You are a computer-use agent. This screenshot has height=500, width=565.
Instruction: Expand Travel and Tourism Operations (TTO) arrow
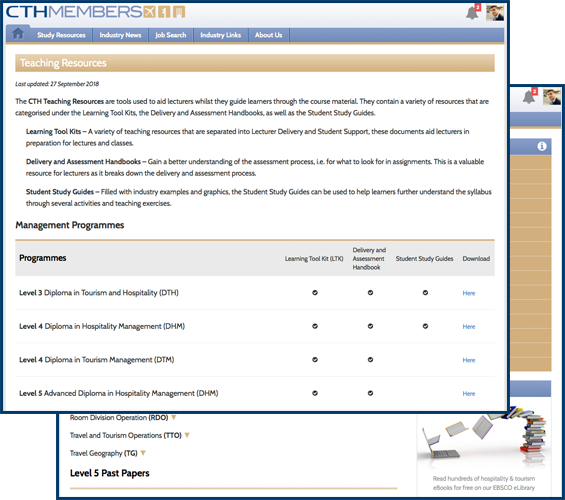187,435
